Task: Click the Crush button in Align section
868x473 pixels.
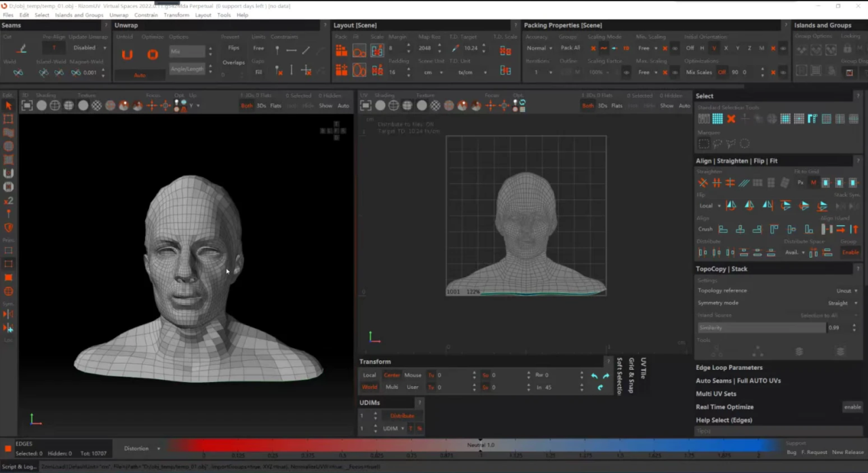Action: point(705,229)
